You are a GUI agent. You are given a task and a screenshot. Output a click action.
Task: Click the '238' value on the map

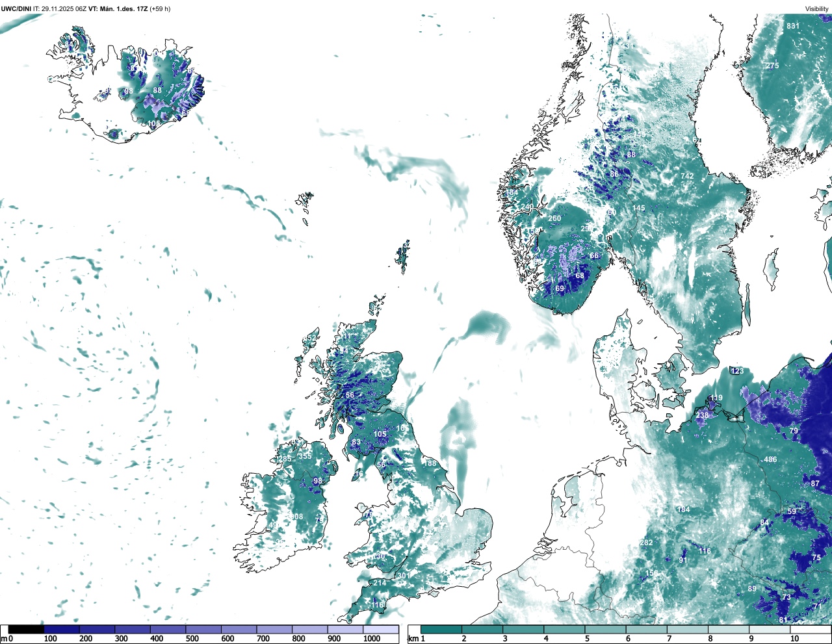[x=703, y=415]
